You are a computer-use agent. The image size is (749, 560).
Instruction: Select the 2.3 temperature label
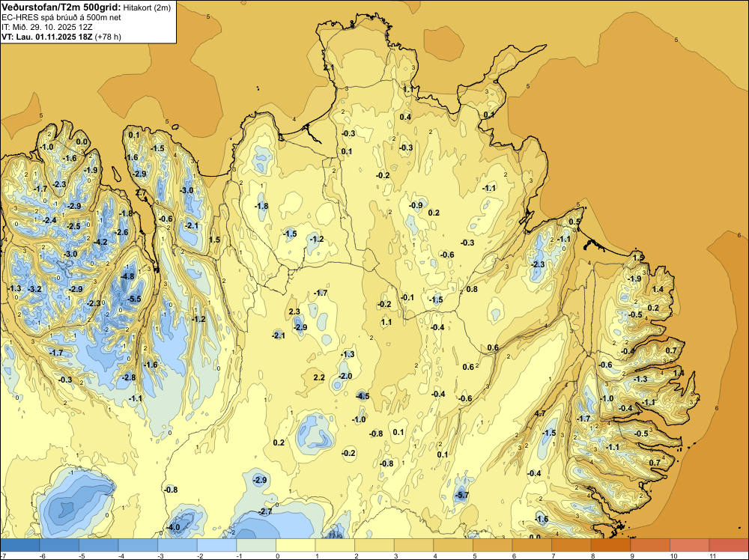(294, 311)
